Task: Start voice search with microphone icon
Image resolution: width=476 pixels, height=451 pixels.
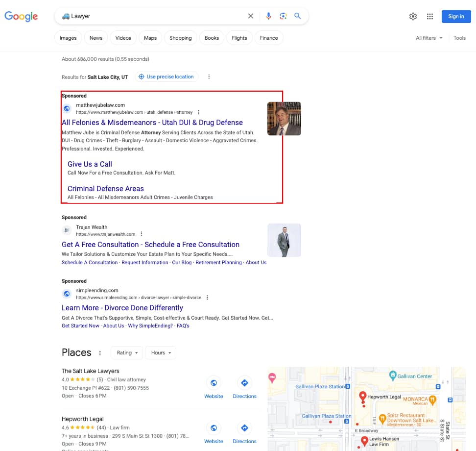Action: [x=268, y=16]
